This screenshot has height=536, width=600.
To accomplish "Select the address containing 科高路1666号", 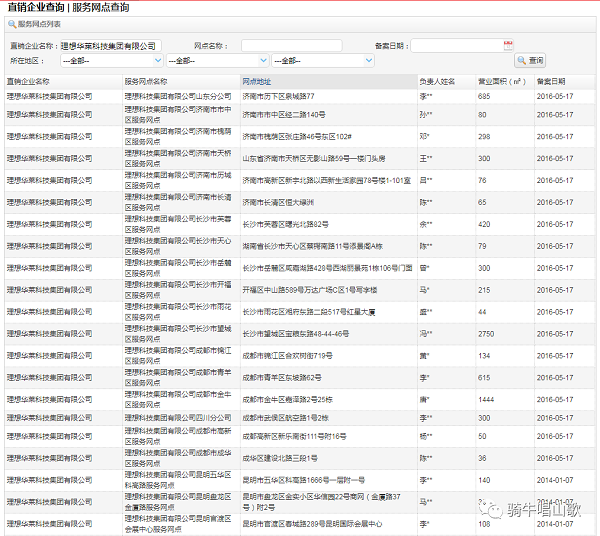I will (x=303, y=480).
